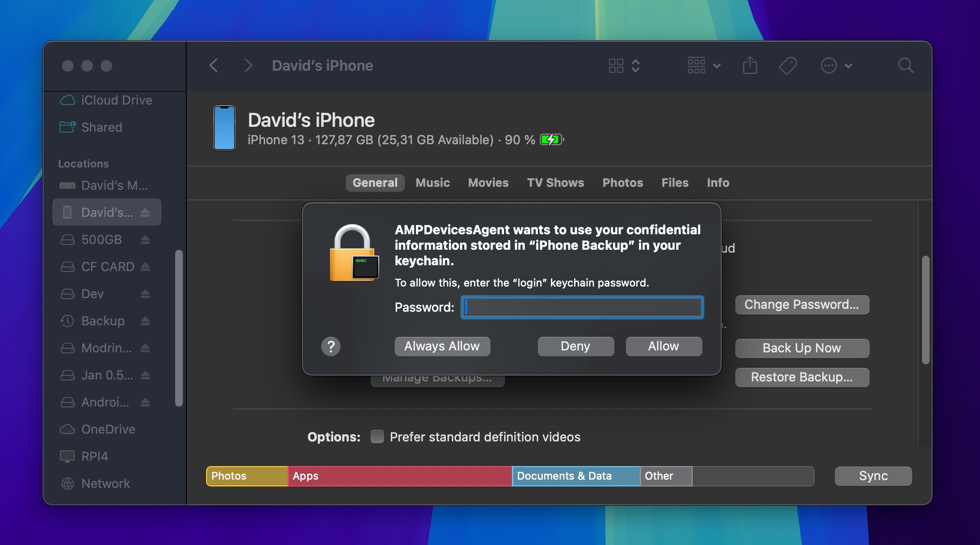Eject the Dev volume

[145, 294]
